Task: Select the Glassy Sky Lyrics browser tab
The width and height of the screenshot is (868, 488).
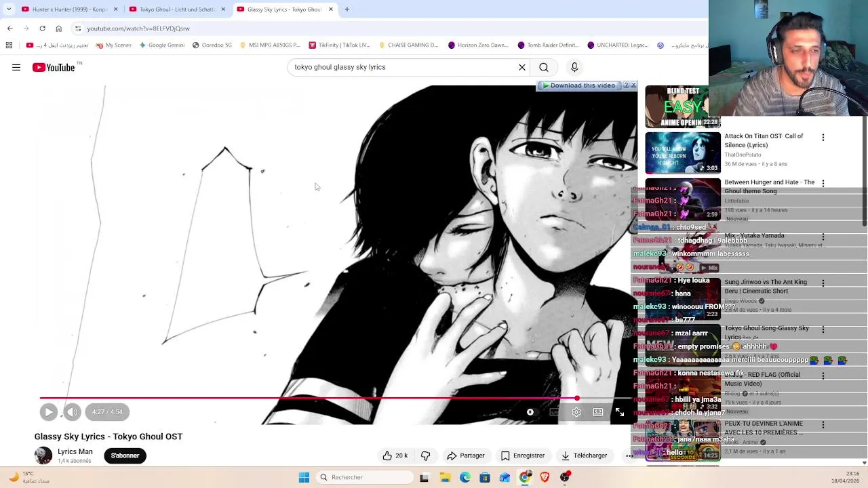Action: pos(284,9)
